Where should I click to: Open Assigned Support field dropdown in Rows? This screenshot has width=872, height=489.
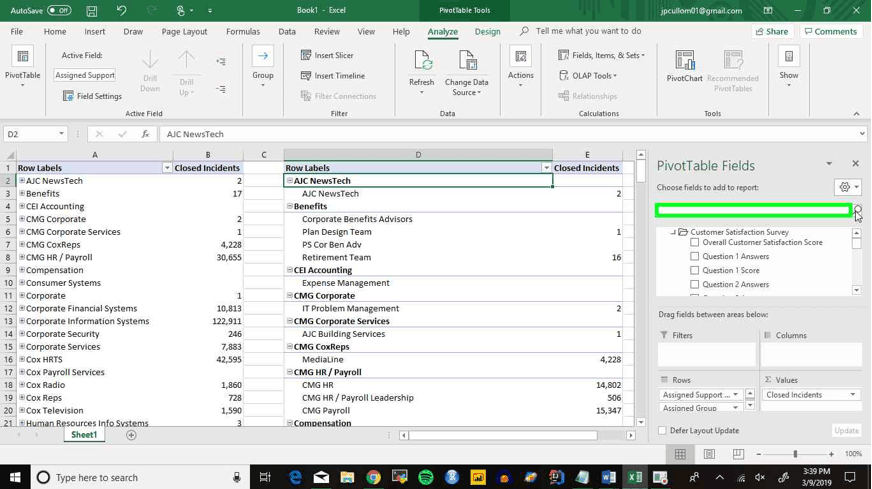coord(736,394)
